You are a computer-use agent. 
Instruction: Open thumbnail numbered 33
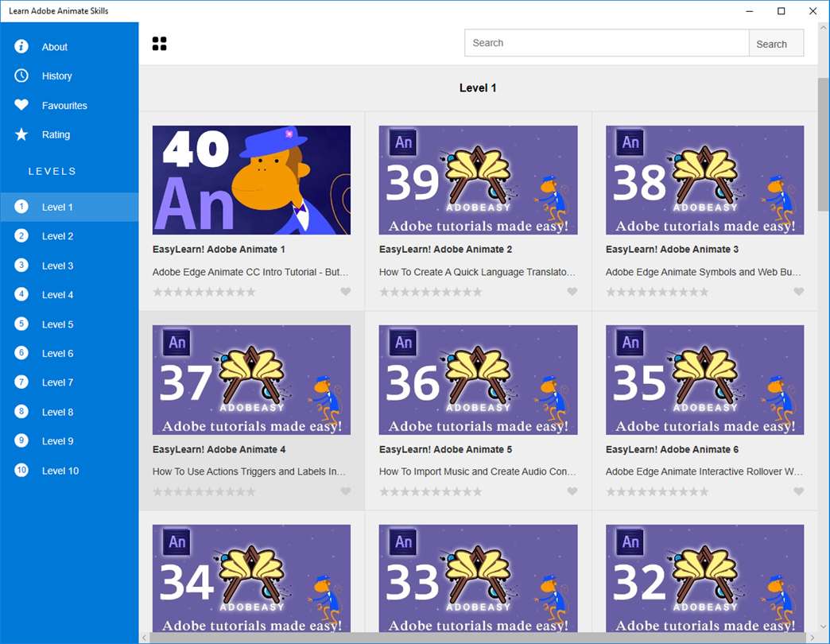tap(478, 578)
